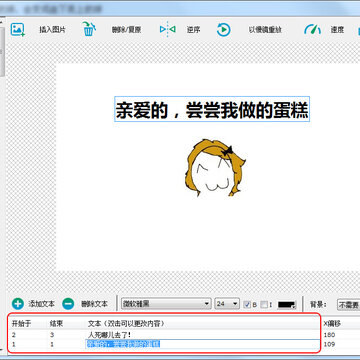Select the reverse order mirror icon
Image resolution: width=360 pixels, height=360 pixels.
tap(167, 29)
